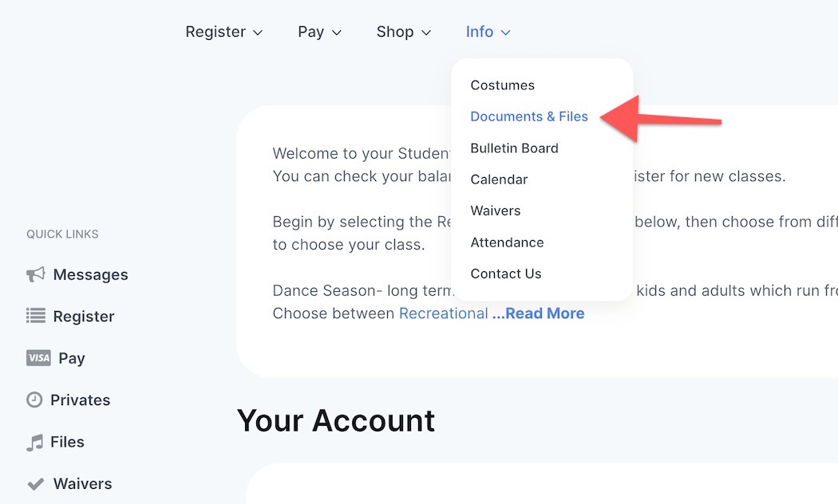Click Contact Us menu entry
This screenshot has height=504, width=838.
[506, 274]
